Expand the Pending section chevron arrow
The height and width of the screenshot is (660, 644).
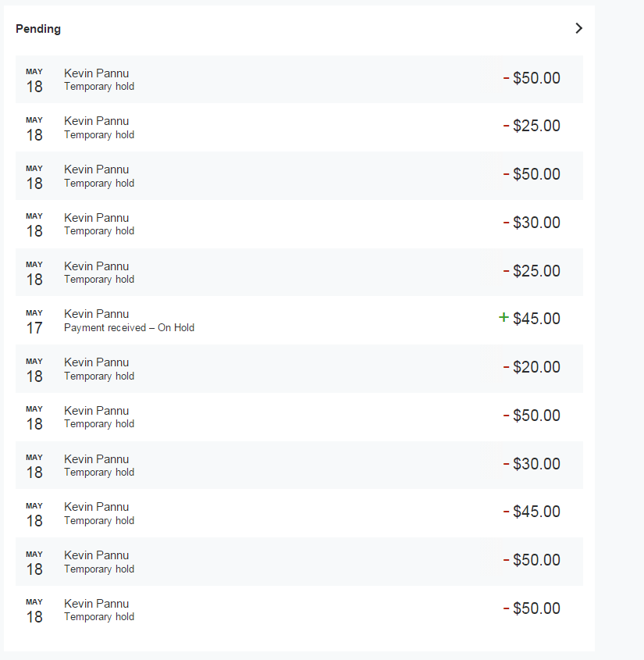click(x=578, y=29)
